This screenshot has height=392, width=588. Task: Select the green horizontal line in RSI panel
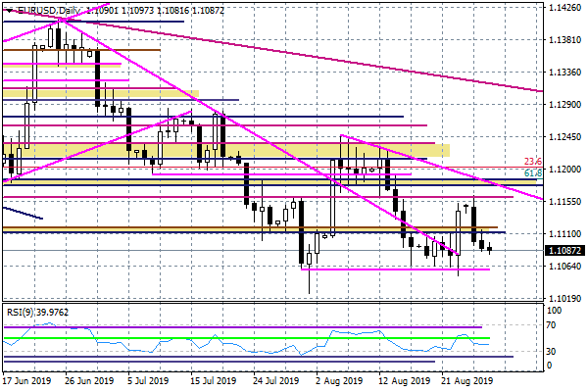pos(245,338)
